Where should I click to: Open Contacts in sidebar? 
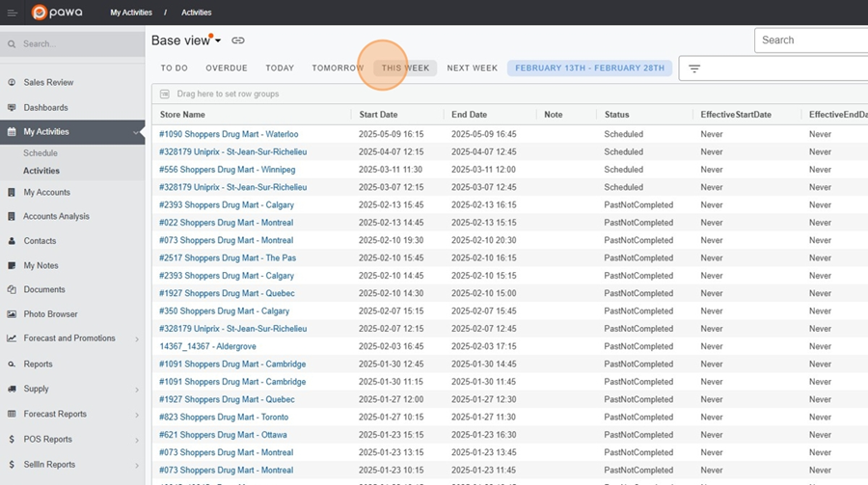tap(40, 241)
